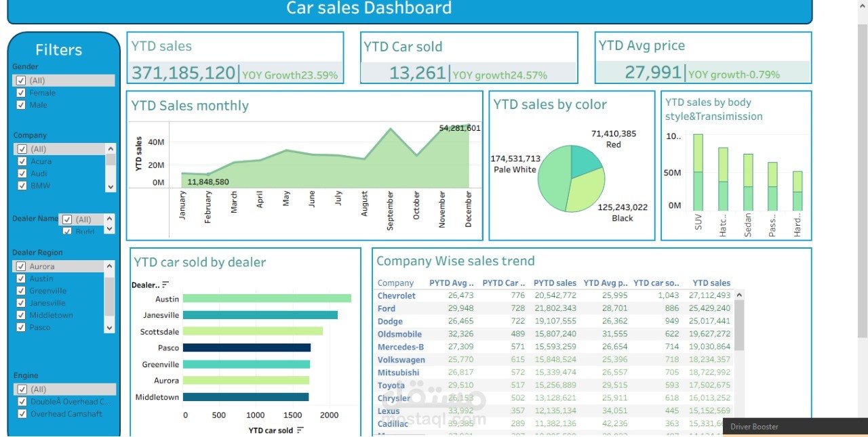Click the YTD Car sold value 13,261

point(418,73)
